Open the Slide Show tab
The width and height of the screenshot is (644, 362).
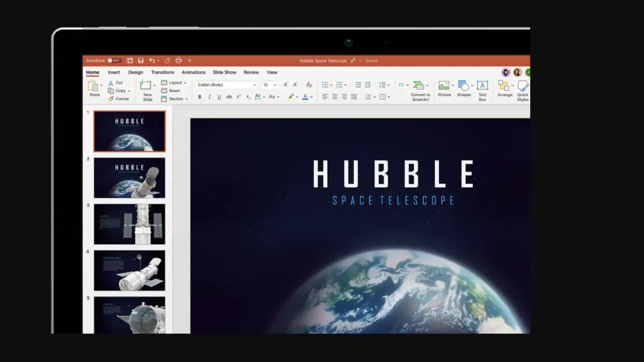[224, 72]
